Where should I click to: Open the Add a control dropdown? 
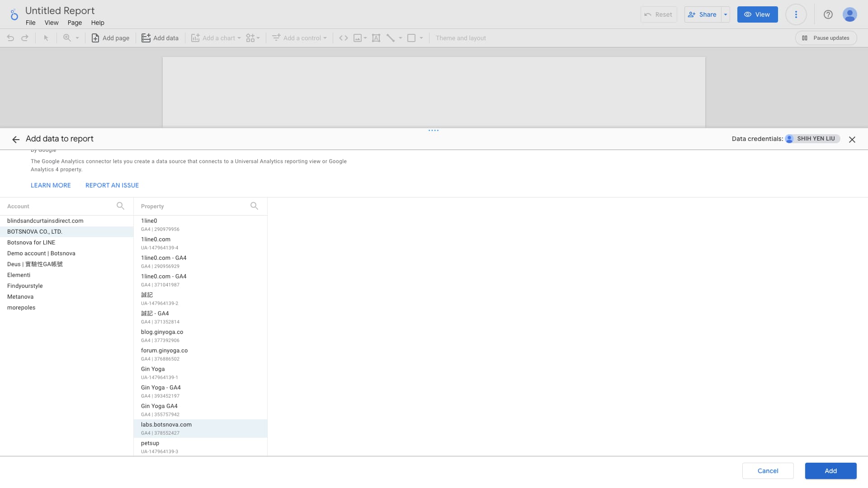299,38
